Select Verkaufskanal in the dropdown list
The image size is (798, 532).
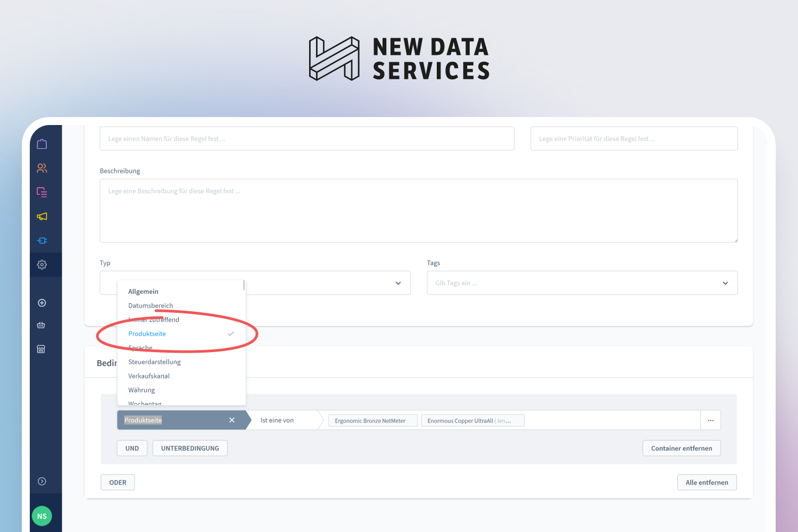coord(181,376)
